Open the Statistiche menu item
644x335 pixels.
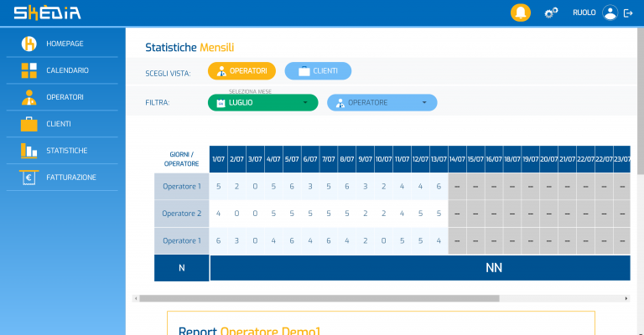coord(67,151)
